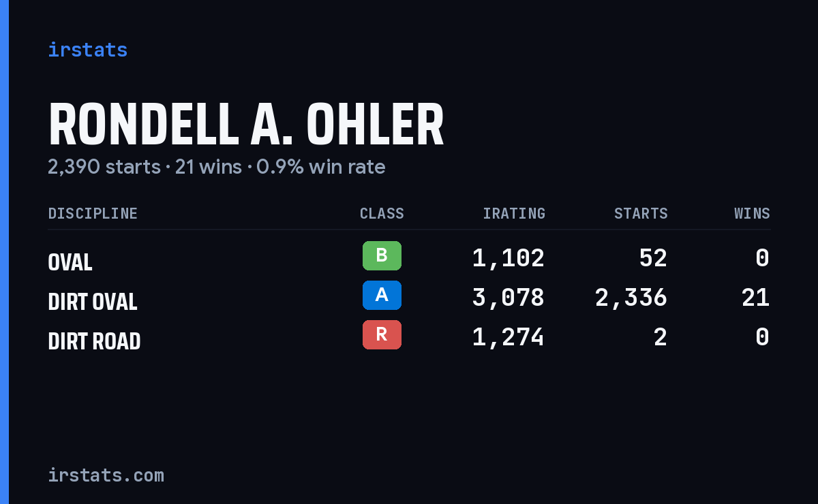Visit the irstats.com footer link
818x504 pixels.
point(106,475)
